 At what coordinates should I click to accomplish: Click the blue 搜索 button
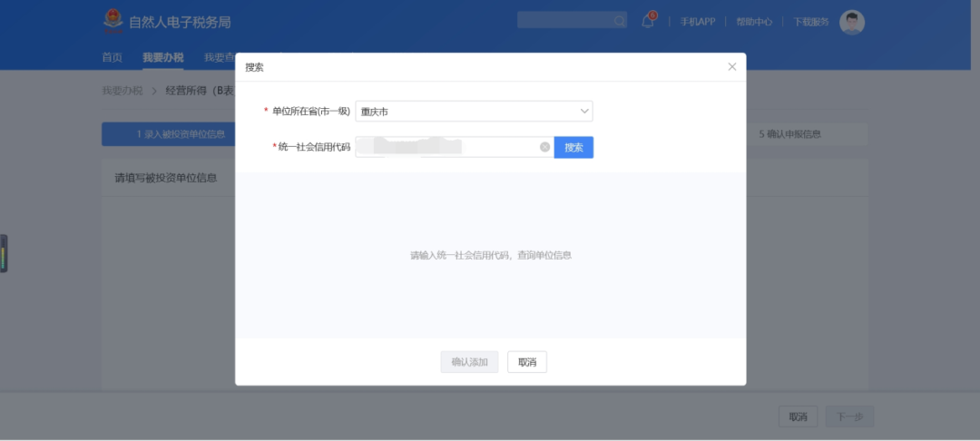point(573,147)
